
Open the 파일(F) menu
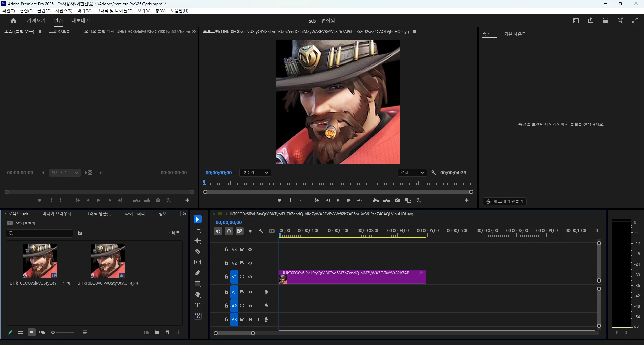click(x=9, y=11)
